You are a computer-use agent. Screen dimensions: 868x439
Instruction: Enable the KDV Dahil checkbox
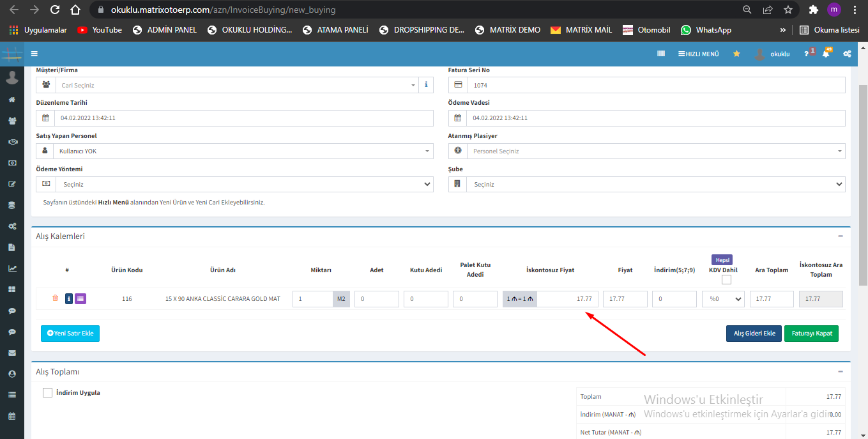[x=726, y=280]
